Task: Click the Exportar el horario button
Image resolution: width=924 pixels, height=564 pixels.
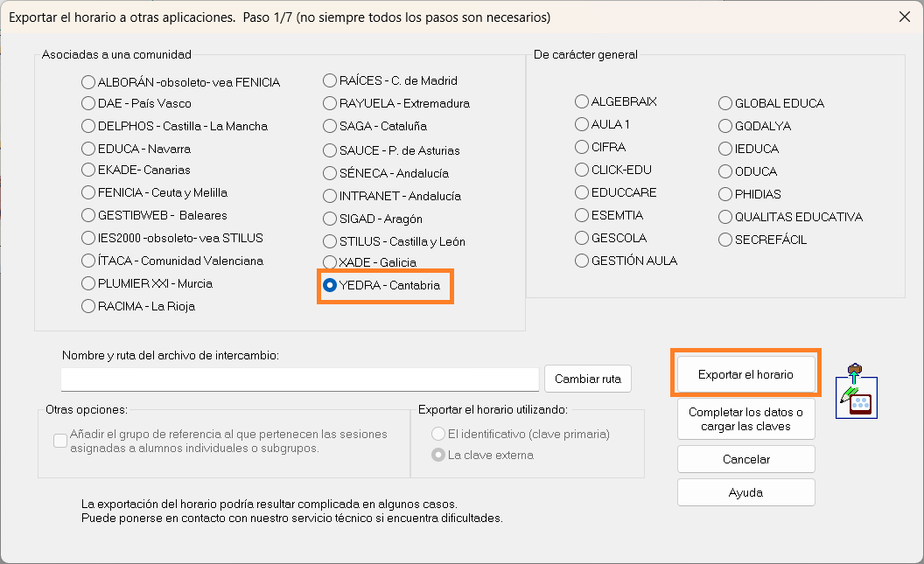Action: pyautogui.click(x=745, y=374)
